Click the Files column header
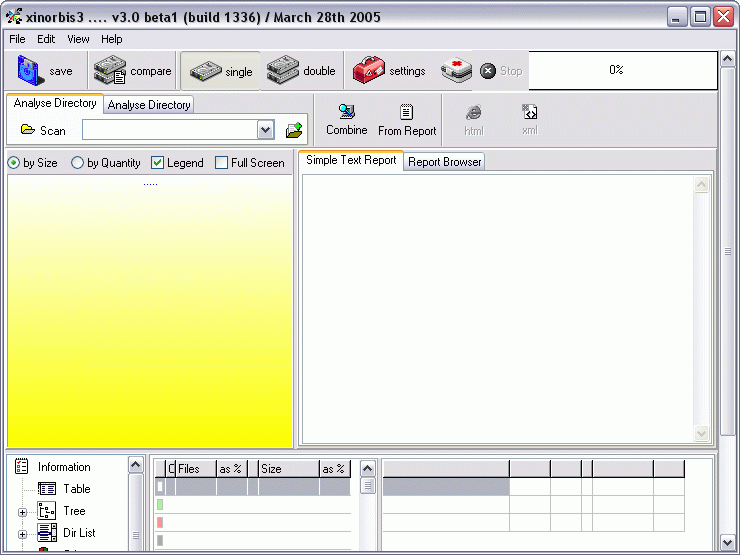Viewport: 740px width, 555px height. (196, 469)
